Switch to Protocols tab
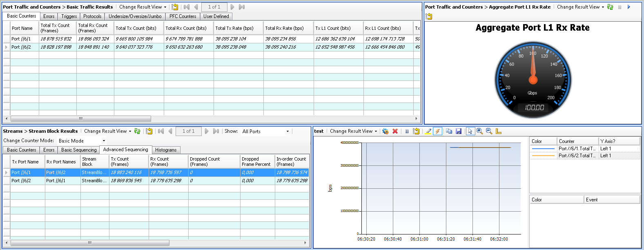 [x=92, y=16]
